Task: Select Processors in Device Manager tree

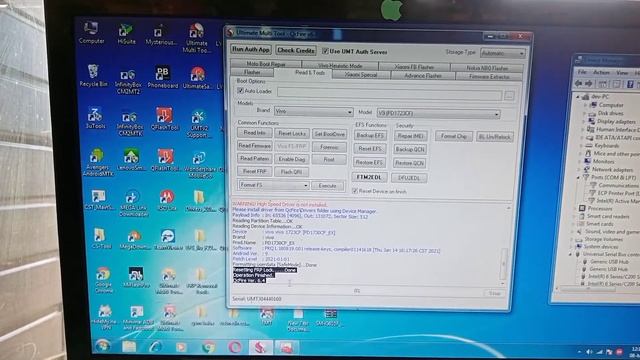Action: [600, 209]
